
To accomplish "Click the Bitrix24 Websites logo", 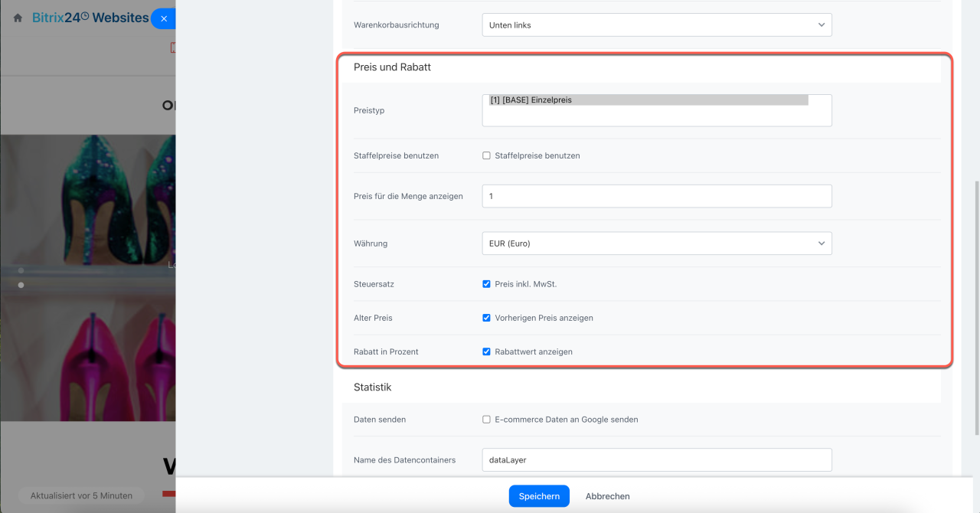I will click(90, 18).
